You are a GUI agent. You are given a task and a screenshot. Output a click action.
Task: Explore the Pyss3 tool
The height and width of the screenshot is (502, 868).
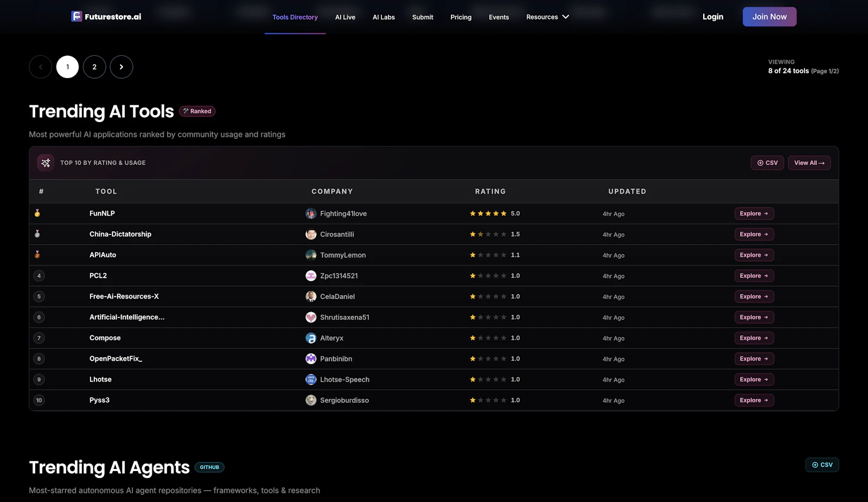[x=754, y=400]
